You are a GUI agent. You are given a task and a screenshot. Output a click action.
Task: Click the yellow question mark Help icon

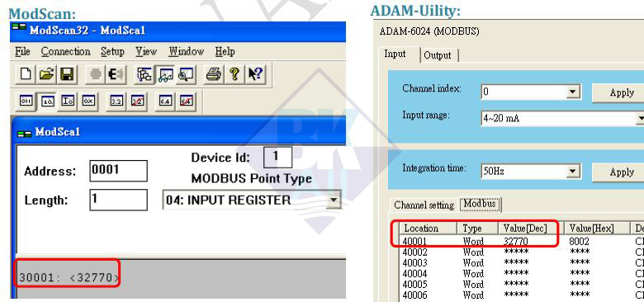point(234,75)
